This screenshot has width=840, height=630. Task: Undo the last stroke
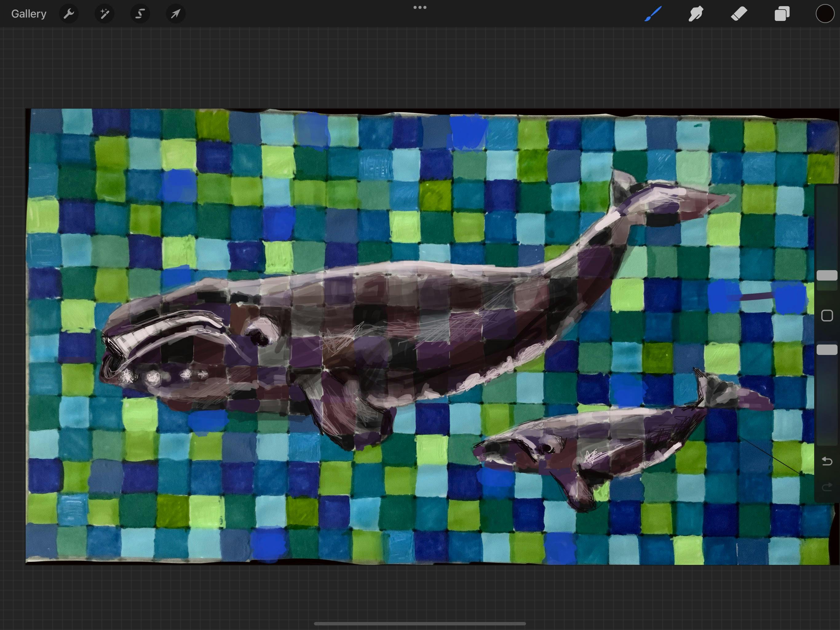(x=827, y=461)
